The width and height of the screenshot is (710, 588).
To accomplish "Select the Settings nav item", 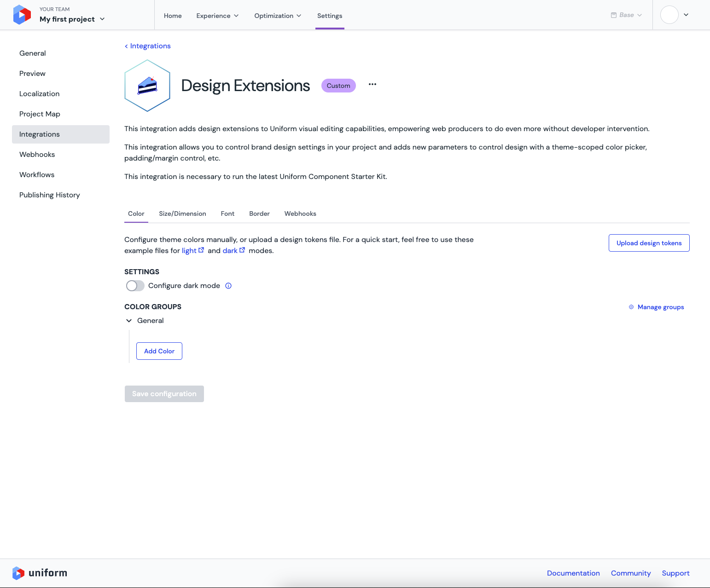I will coord(330,16).
